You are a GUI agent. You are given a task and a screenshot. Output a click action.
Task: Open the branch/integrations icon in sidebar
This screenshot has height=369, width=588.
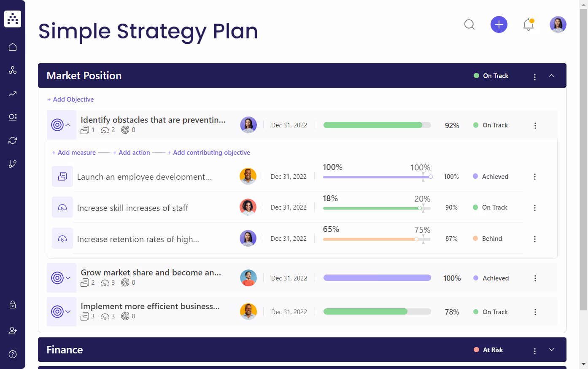pyautogui.click(x=12, y=164)
